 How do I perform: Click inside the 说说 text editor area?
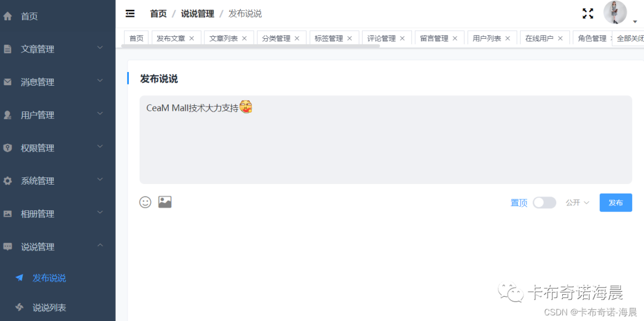coord(385,140)
